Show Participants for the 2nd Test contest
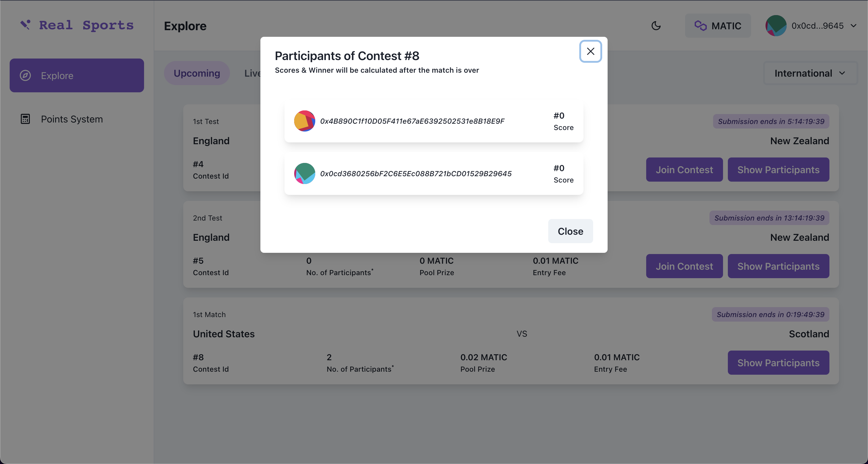Viewport: 868px width, 464px height. tap(778, 266)
